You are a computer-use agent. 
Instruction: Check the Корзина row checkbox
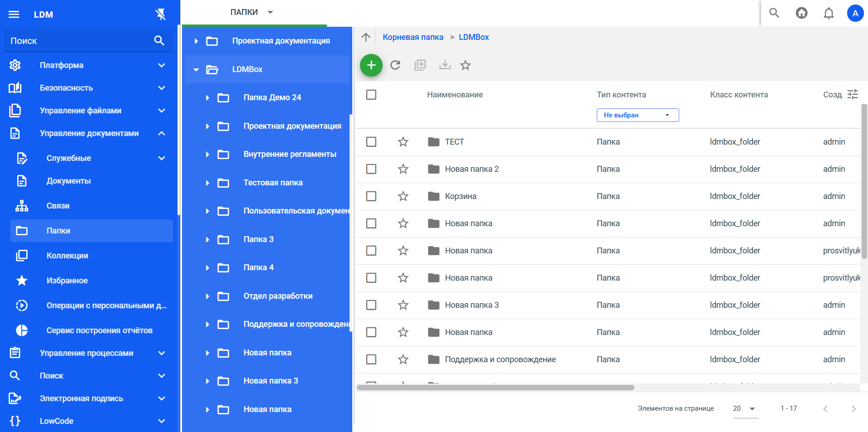coord(371,196)
